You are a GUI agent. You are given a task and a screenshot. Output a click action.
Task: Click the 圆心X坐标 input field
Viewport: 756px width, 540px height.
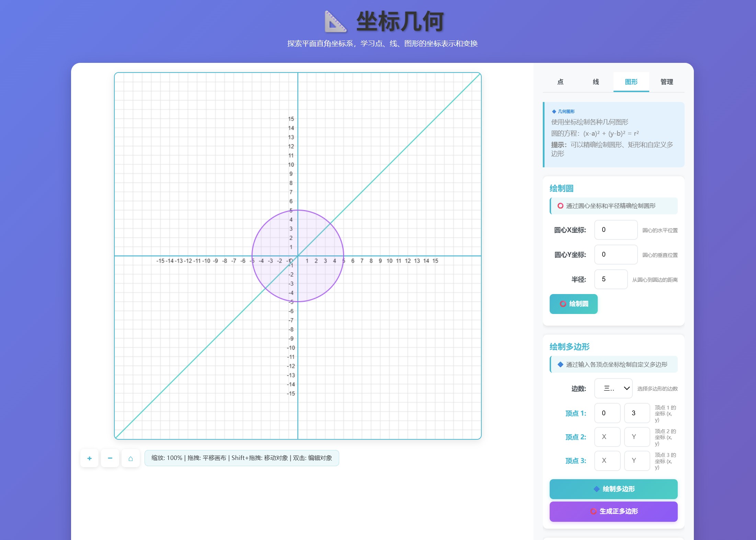click(x=616, y=229)
